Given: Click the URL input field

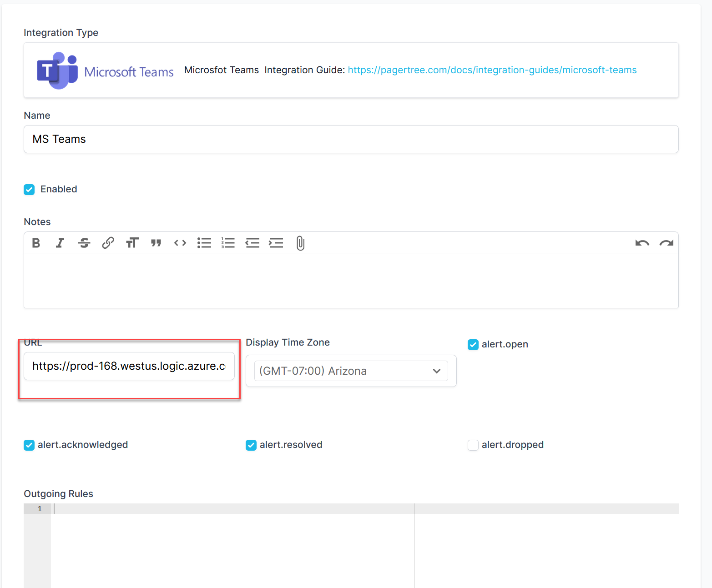Looking at the screenshot, I should point(129,366).
